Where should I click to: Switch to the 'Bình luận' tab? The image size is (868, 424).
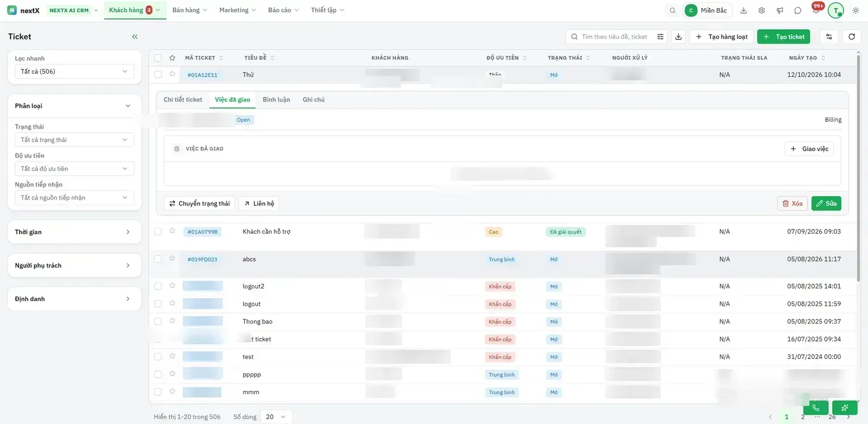(x=276, y=100)
